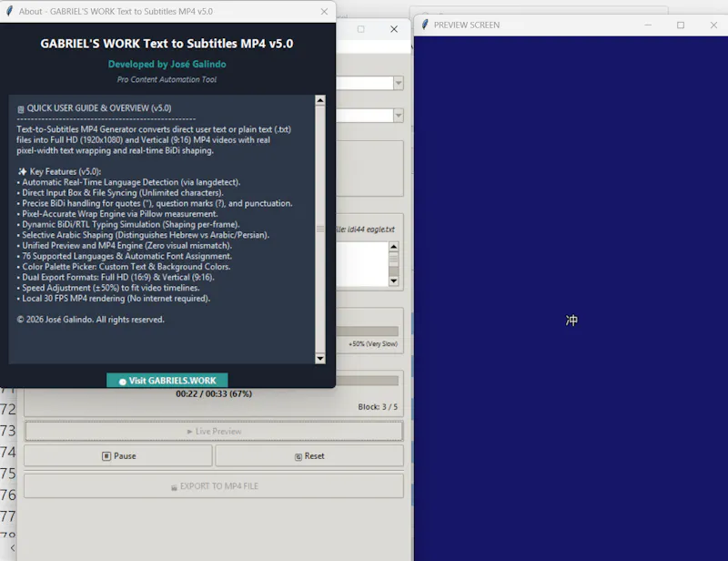The image size is (728, 561).
Task: Click the Pause button
Action: pyautogui.click(x=118, y=456)
